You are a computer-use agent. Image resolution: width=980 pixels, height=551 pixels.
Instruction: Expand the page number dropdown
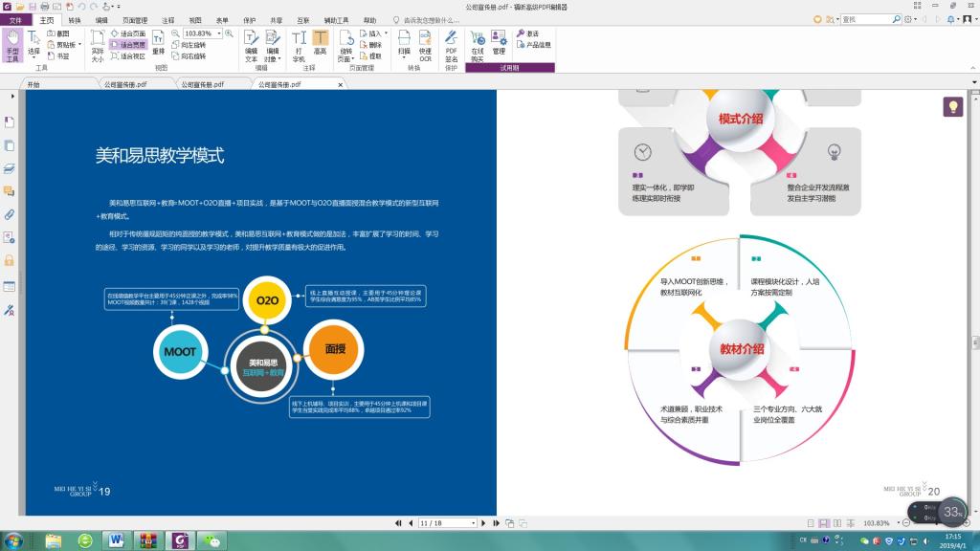(473, 523)
